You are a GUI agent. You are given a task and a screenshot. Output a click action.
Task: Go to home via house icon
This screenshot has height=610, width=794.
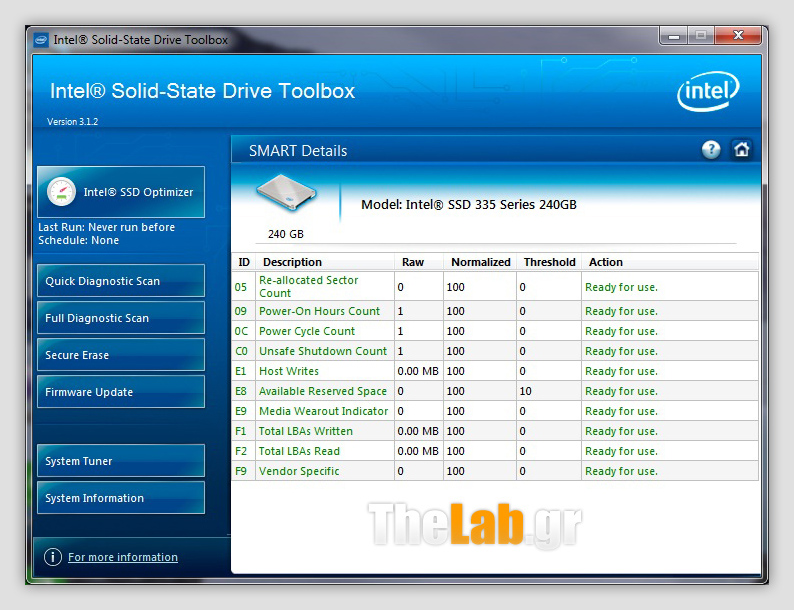(x=741, y=149)
